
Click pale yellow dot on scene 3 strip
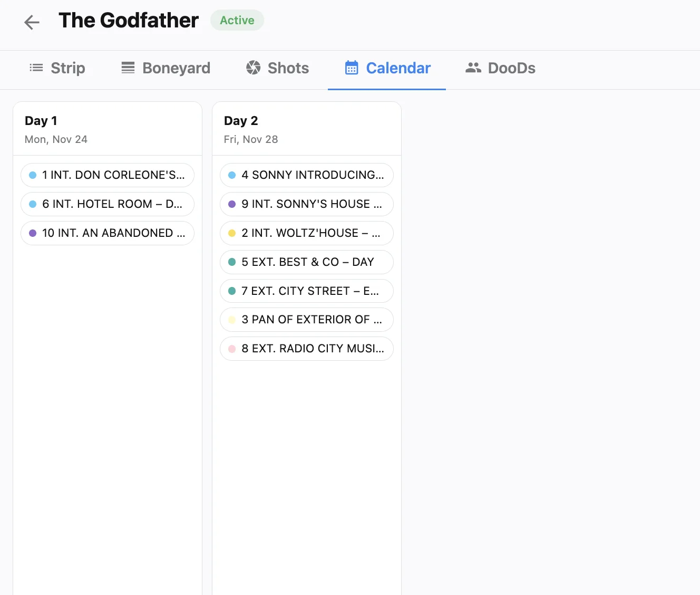(x=232, y=320)
